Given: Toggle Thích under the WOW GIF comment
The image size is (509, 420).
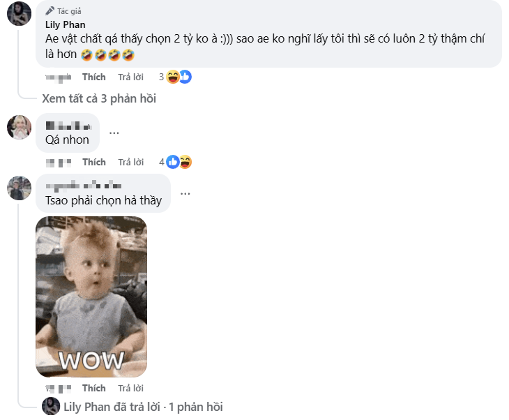Looking at the screenshot, I should coord(93,388).
